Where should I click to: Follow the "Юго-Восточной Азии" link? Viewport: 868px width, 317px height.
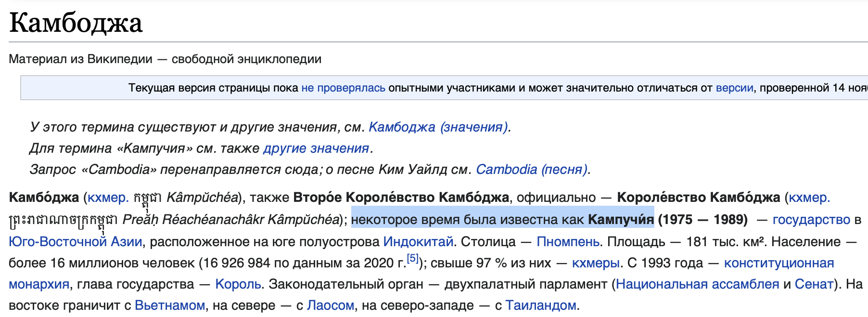coord(76,241)
